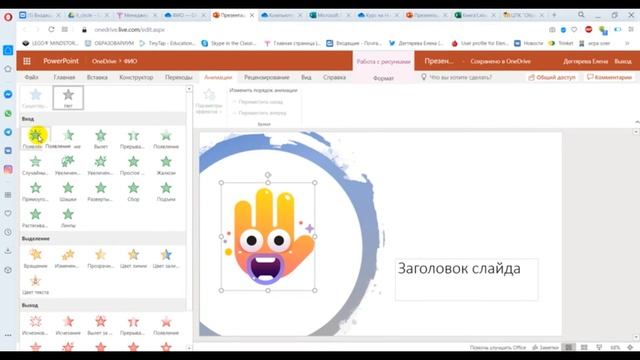The width and height of the screenshot is (640, 360).
Task: Open the PowerPoint app launcher grid
Action: (27, 61)
